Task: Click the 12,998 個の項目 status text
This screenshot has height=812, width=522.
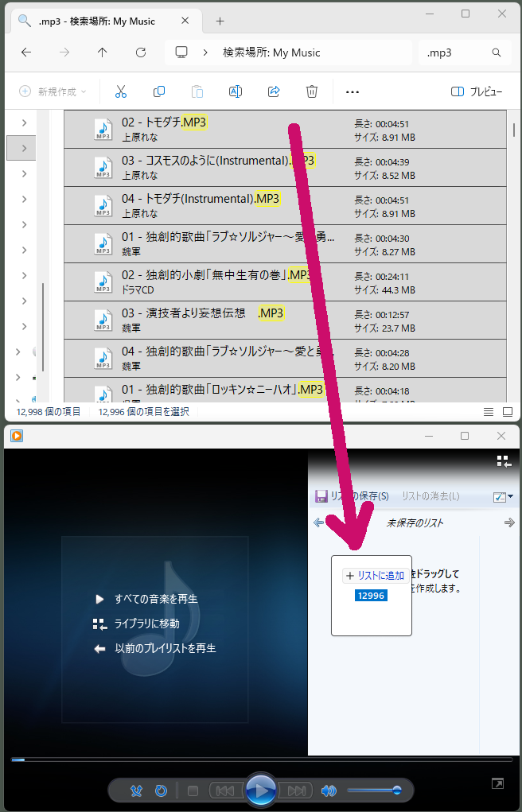Action: coord(49,412)
